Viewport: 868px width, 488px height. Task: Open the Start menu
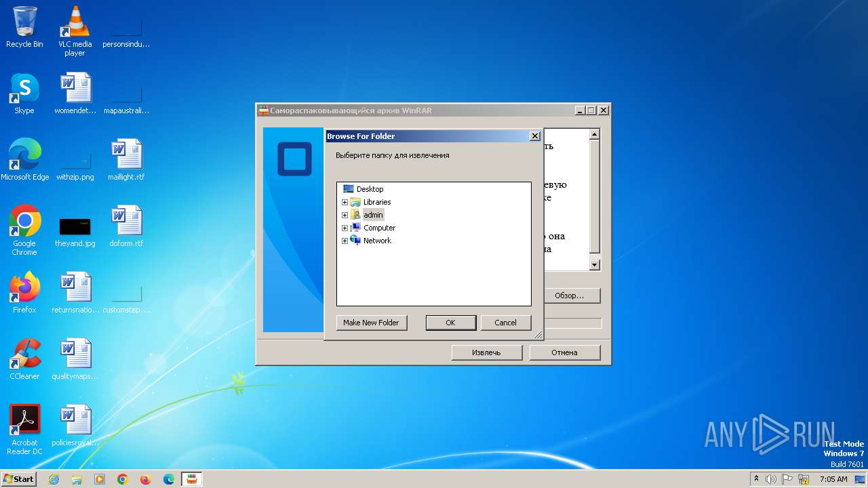coord(18,479)
